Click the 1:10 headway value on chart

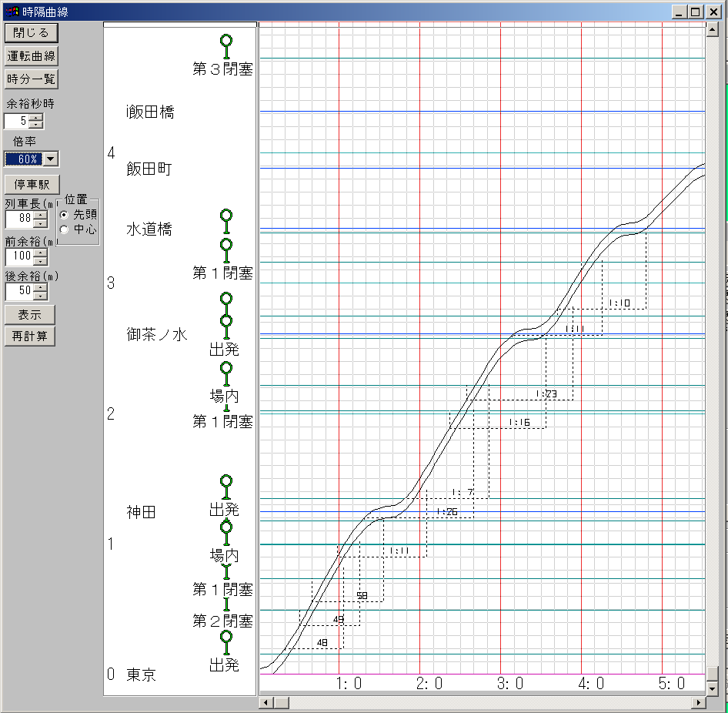point(619,303)
